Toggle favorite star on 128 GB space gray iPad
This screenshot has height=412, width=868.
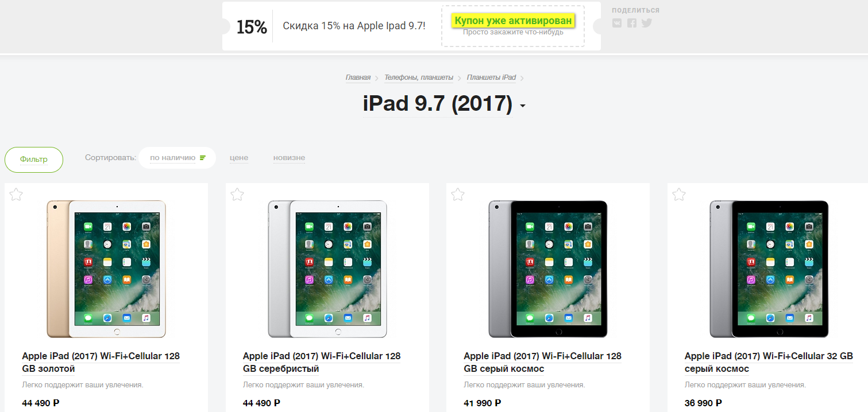458,195
